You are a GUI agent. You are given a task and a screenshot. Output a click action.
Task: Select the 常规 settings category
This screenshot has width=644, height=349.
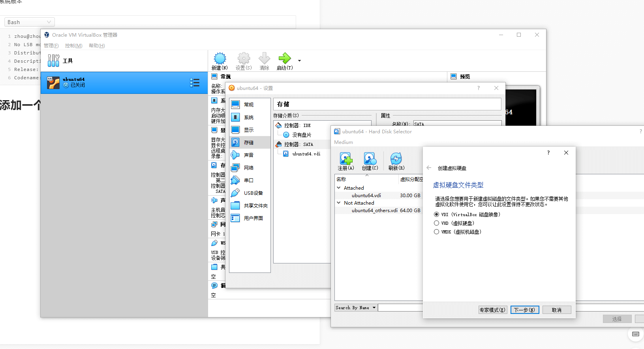(x=250, y=105)
